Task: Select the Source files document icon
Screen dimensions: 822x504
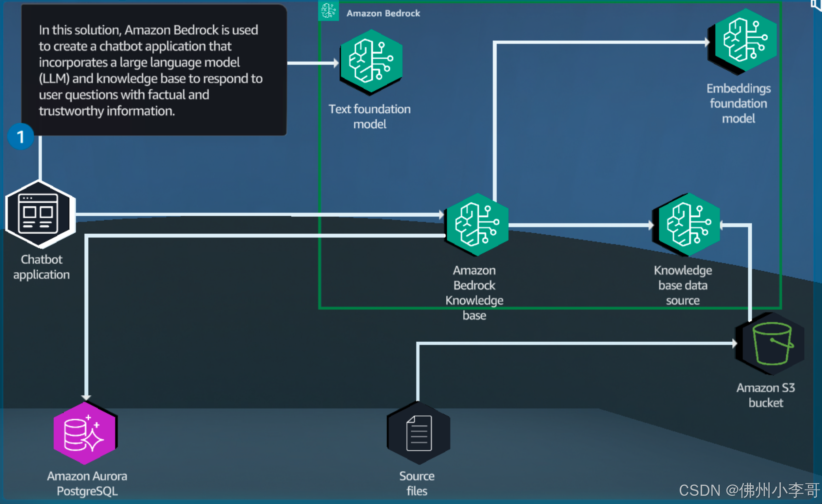Action: coord(419,433)
